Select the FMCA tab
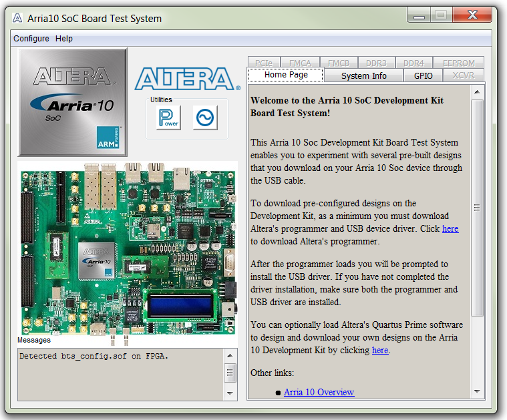This screenshot has height=420, width=507. click(x=300, y=63)
